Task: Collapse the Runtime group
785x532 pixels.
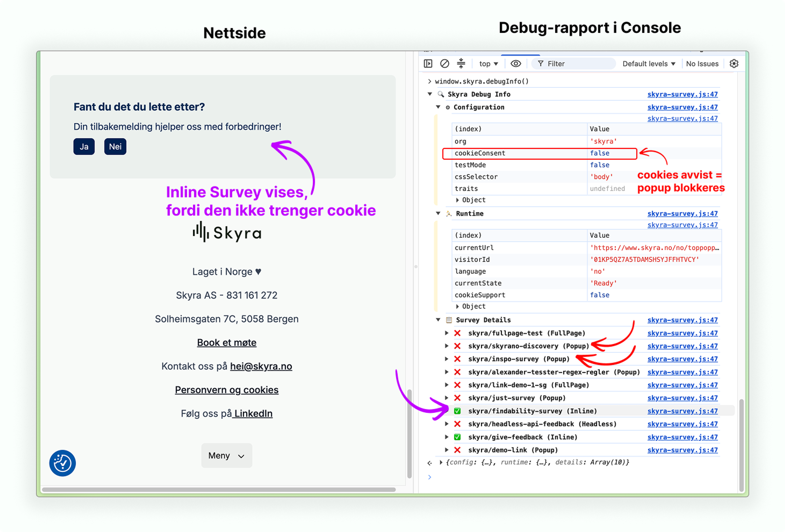Action: tap(438, 213)
